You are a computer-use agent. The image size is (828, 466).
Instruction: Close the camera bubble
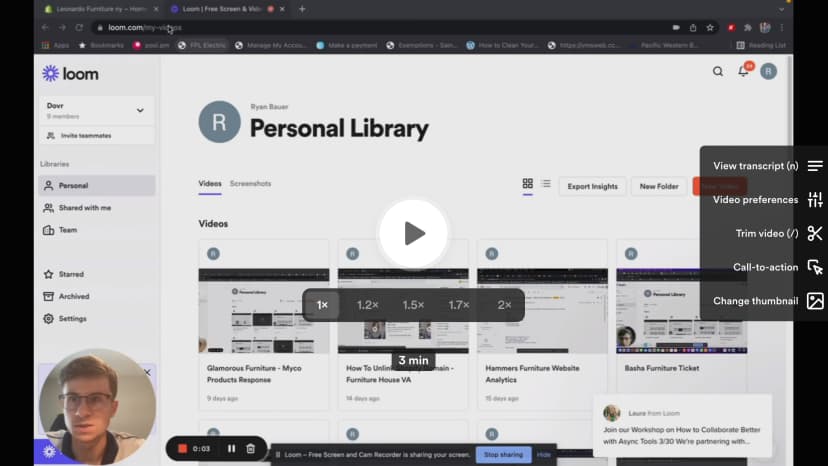tap(147, 372)
